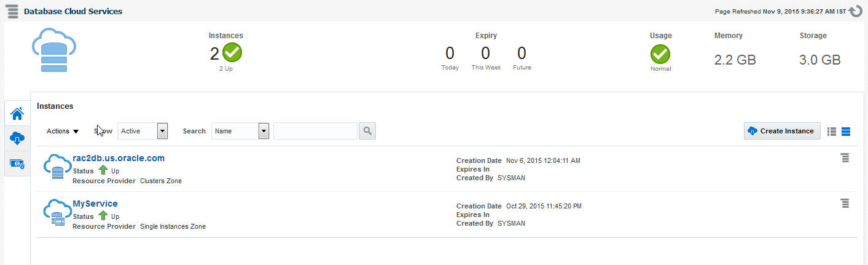Open the row actions menu for MyService

click(845, 204)
